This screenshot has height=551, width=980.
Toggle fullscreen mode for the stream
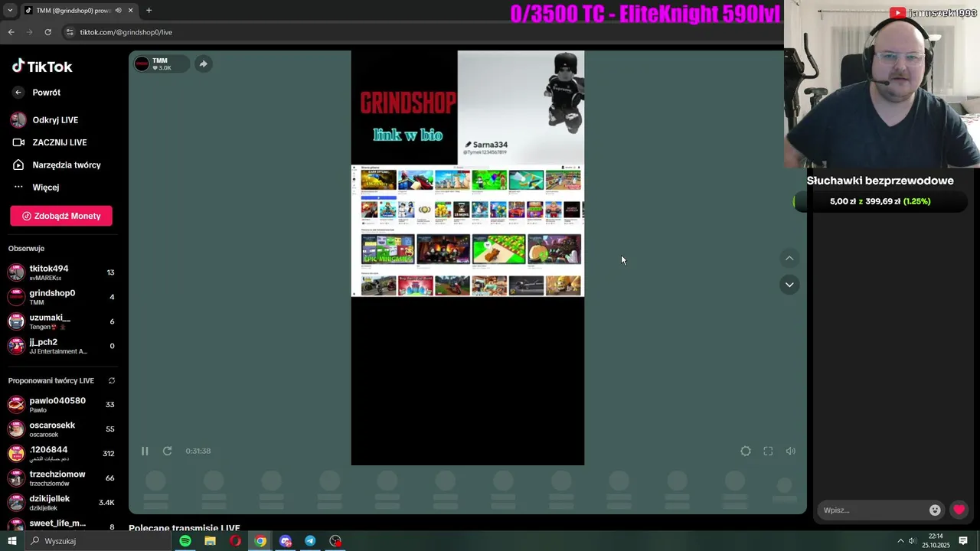tap(768, 451)
